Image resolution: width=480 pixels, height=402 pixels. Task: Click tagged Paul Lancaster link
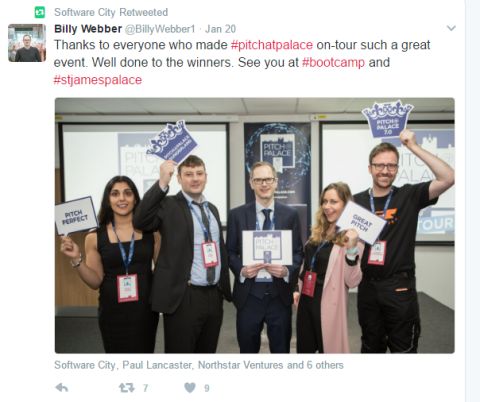[x=157, y=365]
